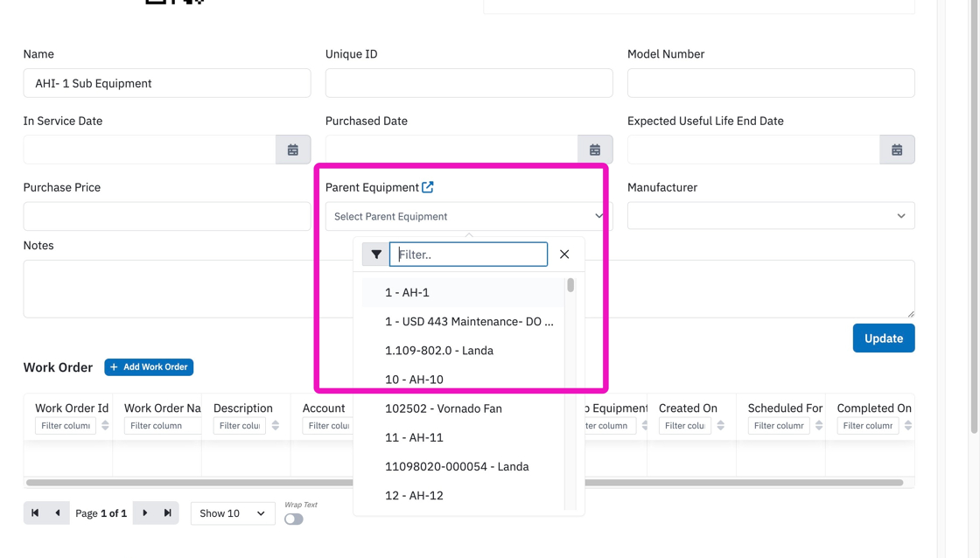Image resolution: width=980 pixels, height=558 pixels.
Task: Pick '12 - AH-12' option
Action: (463, 496)
